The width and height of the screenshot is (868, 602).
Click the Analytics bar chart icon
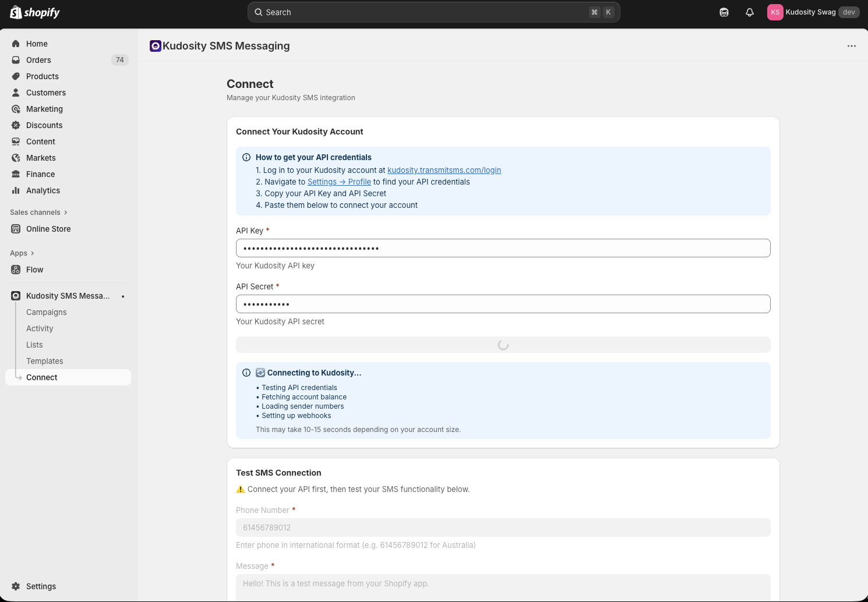pos(16,190)
